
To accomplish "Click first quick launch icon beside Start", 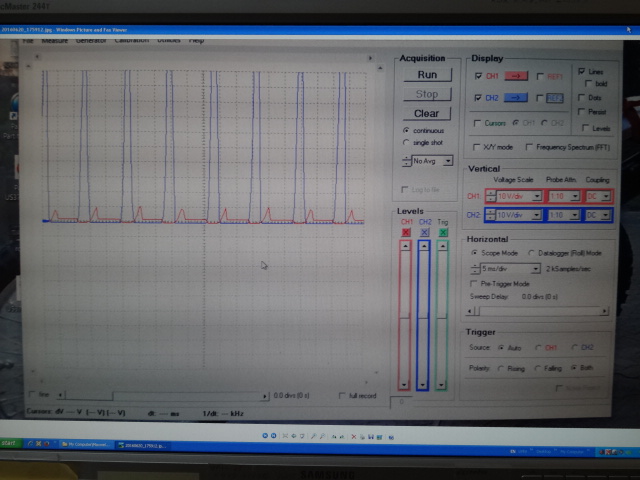I will tap(30, 443).
